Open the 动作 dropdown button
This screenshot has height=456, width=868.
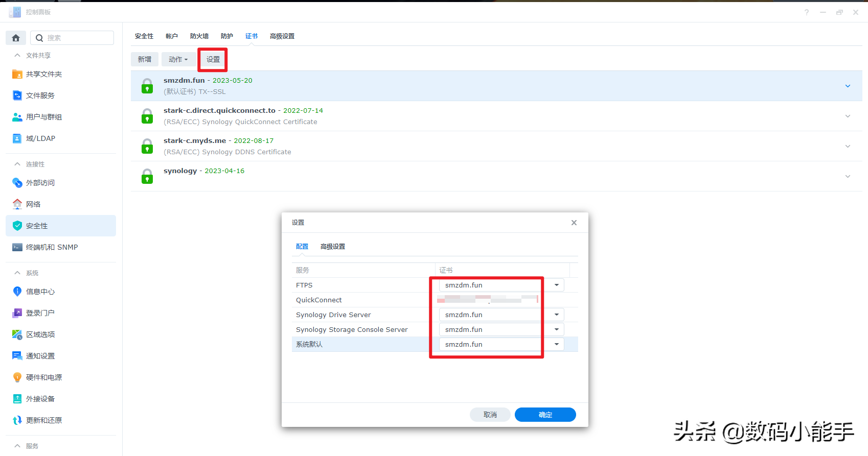178,59
